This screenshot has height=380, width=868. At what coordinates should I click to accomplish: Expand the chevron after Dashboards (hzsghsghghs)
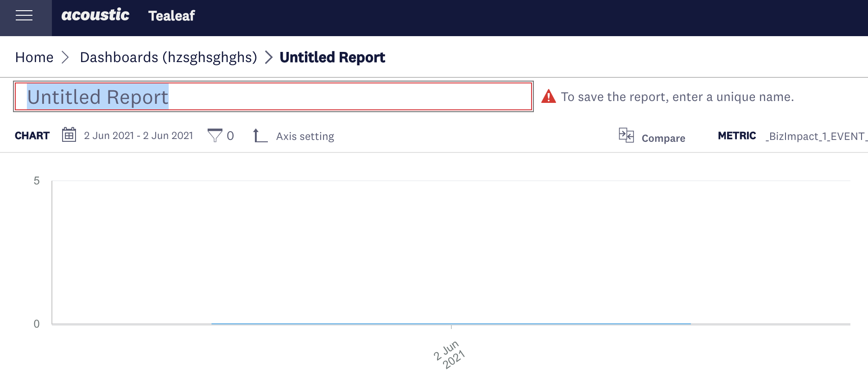click(x=268, y=57)
